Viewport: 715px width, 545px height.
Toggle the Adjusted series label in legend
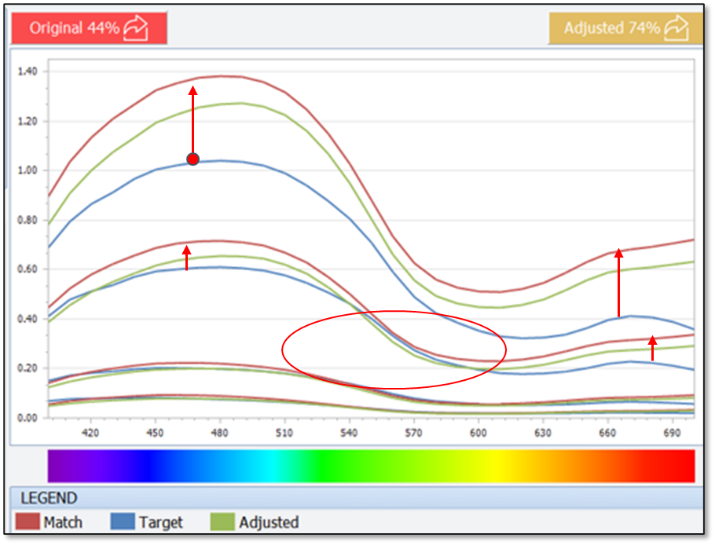pyautogui.click(x=269, y=522)
